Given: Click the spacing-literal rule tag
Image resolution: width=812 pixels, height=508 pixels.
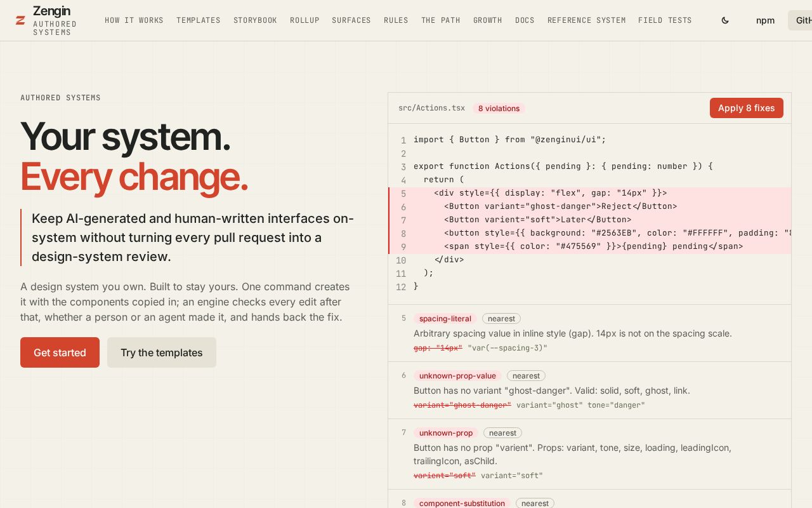Looking at the screenshot, I should (445, 319).
